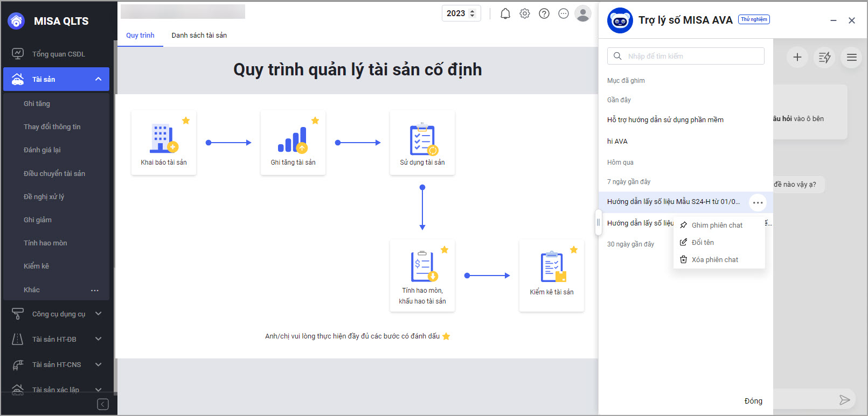This screenshot has width=868, height=416.
Task: Select Thay đổi thông tin menu item
Action: point(52,126)
